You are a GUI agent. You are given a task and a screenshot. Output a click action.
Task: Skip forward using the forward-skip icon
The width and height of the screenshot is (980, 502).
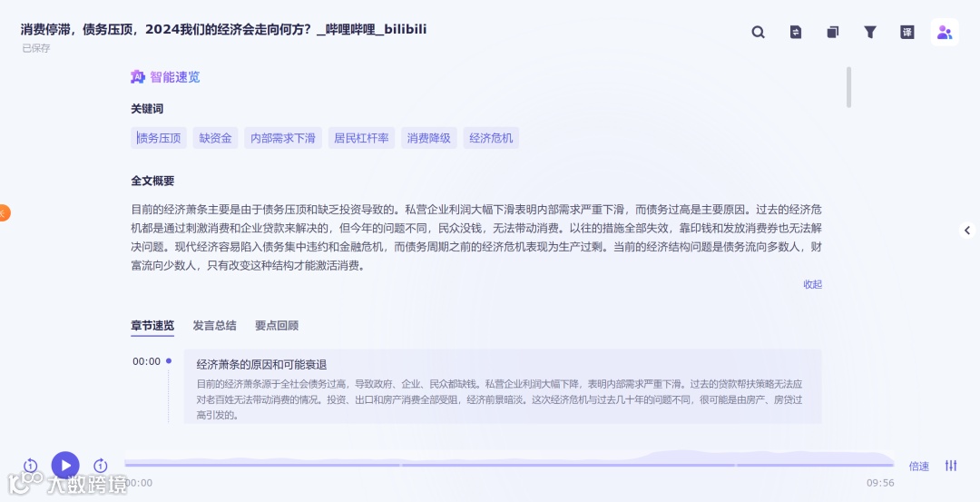tap(100, 465)
